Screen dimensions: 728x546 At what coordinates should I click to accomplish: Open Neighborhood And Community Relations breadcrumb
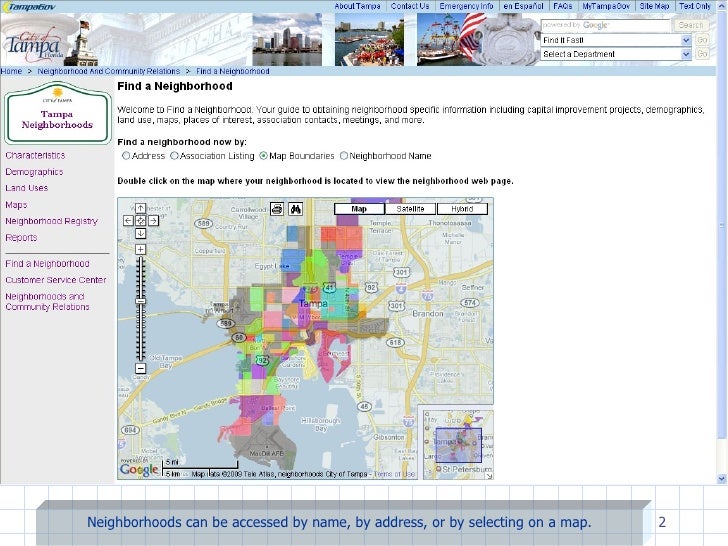[x=109, y=72]
